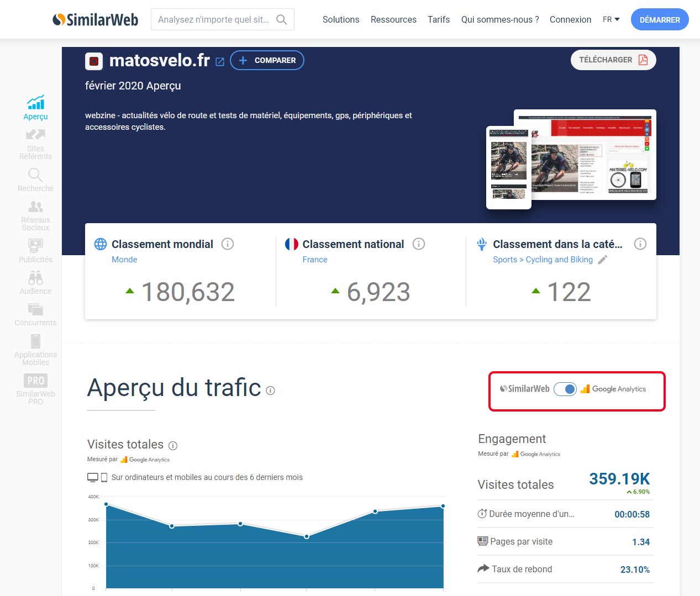Screen dimensions: 700x596
Task: Click the website preview thumbnail
Action: pos(571,159)
